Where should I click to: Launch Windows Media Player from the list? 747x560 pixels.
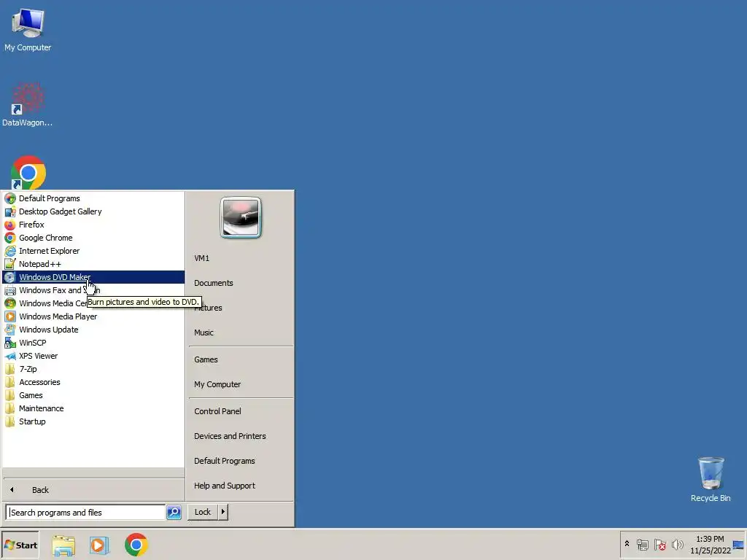[93, 316]
